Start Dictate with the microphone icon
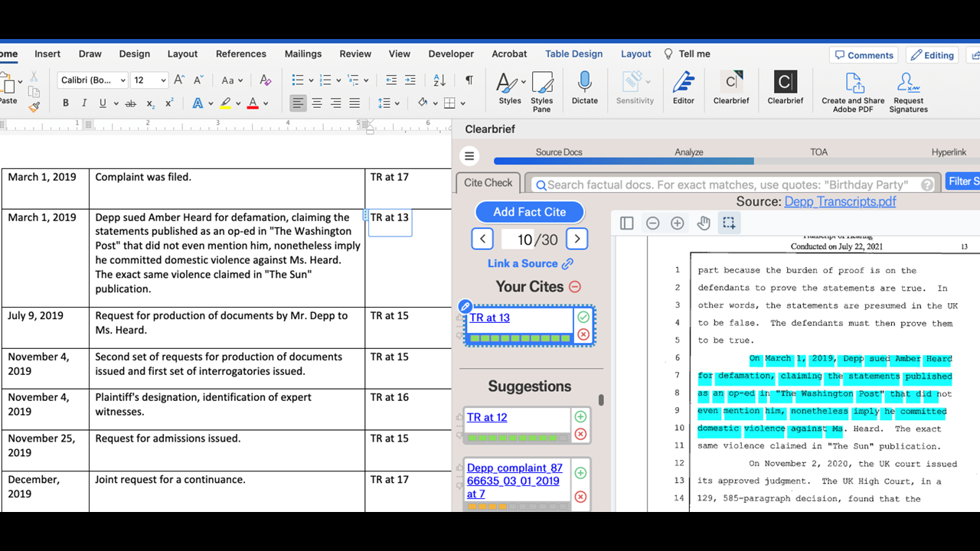Screen dimensions: 980x551 pos(584,89)
